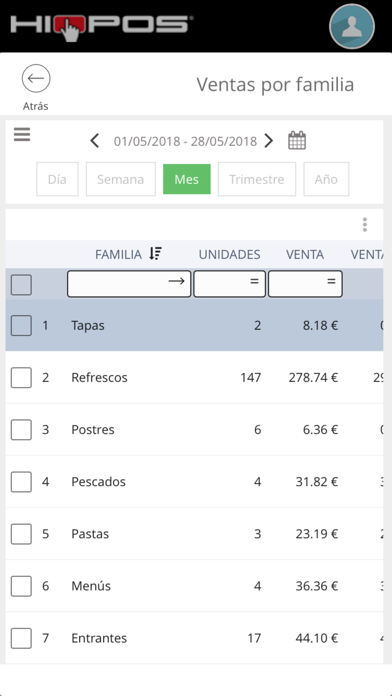Screen dimensions: 392x696
Task: Switch to the Semana period tab
Action: coord(121,179)
